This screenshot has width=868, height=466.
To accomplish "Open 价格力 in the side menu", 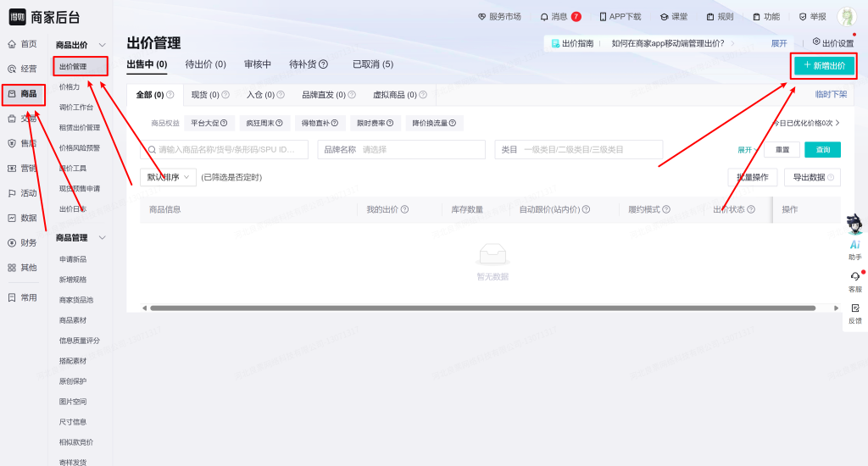I will click(x=70, y=87).
